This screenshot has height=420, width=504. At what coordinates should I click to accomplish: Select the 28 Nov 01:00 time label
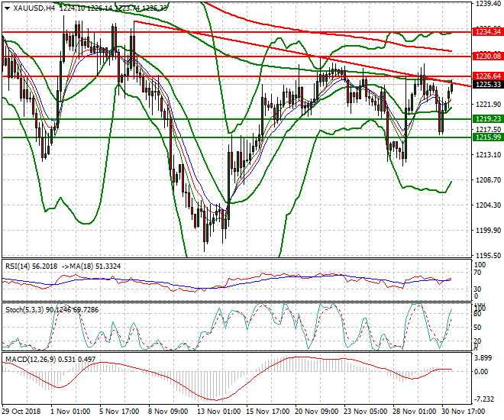click(x=415, y=412)
